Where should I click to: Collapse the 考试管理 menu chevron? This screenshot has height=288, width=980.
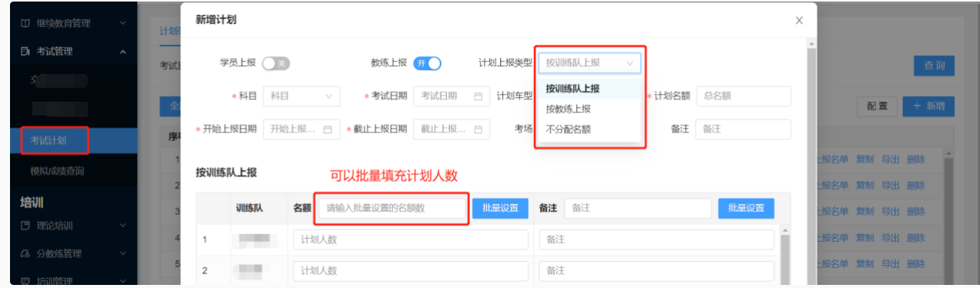(x=123, y=52)
